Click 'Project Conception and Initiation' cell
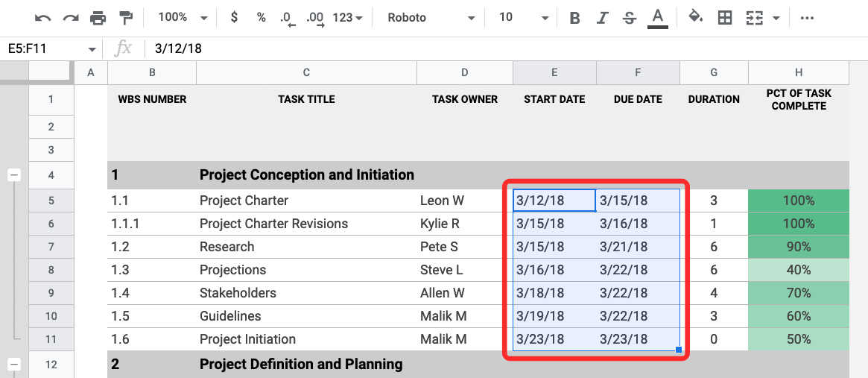The width and height of the screenshot is (868, 378). [x=306, y=175]
